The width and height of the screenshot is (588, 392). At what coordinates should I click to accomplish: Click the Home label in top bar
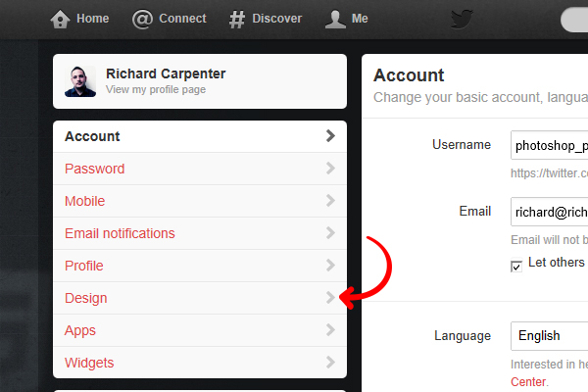point(93,19)
